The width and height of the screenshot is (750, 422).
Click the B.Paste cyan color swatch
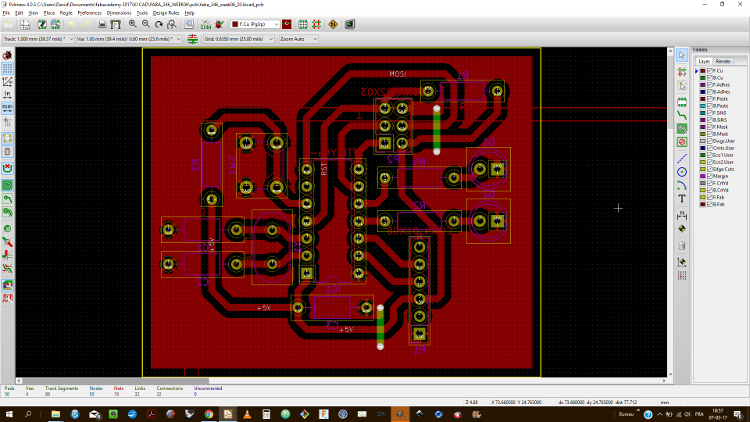click(703, 106)
